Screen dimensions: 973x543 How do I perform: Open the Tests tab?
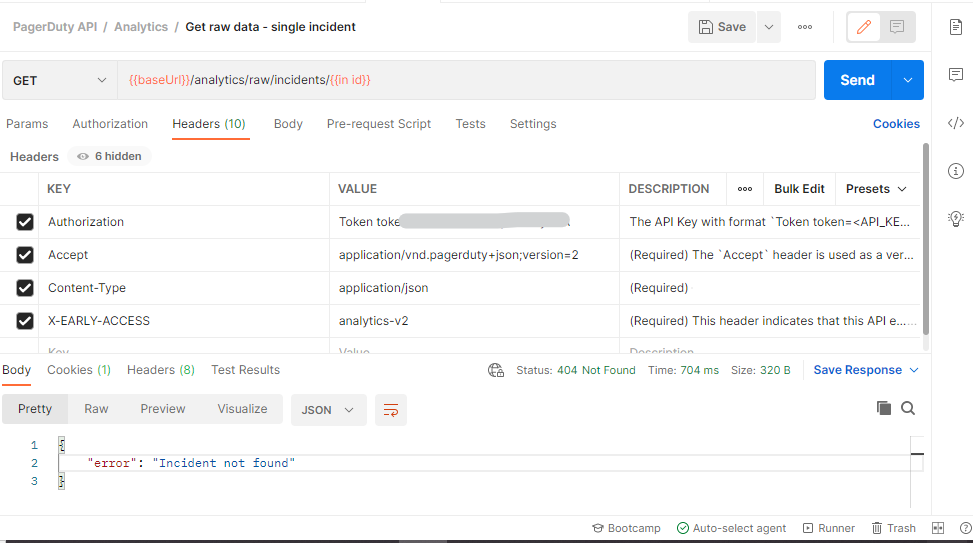click(x=470, y=124)
